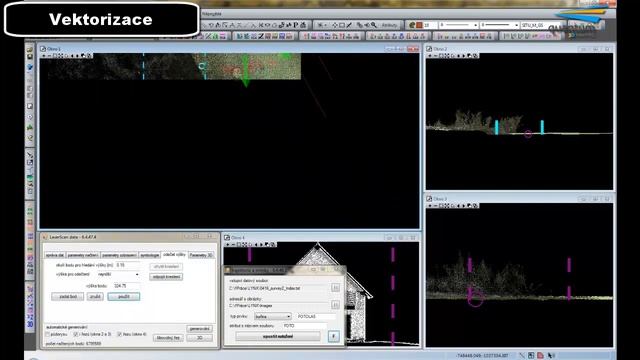Click the green tree icon in left sidebar

pyautogui.click(x=30, y=128)
